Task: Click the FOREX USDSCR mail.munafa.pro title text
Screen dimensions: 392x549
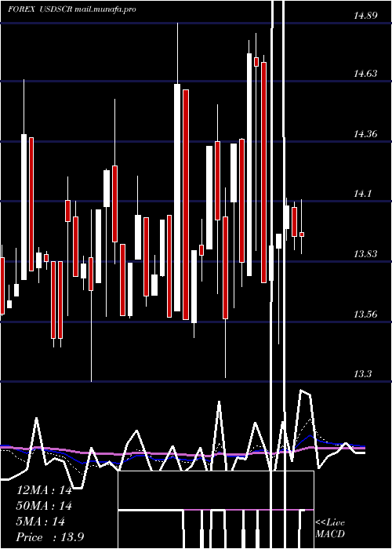Action: point(72,9)
